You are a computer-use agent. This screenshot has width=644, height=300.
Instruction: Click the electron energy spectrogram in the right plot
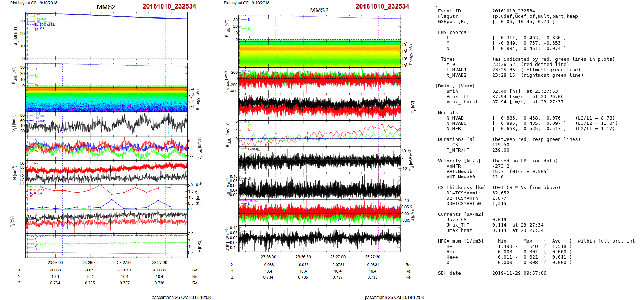[x=320, y=54]
